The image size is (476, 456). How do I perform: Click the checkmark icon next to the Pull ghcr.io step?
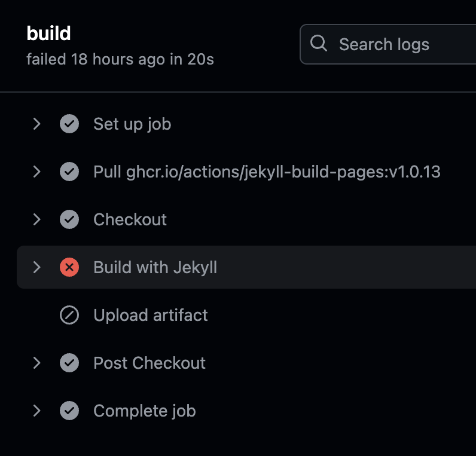pos(69,172)
